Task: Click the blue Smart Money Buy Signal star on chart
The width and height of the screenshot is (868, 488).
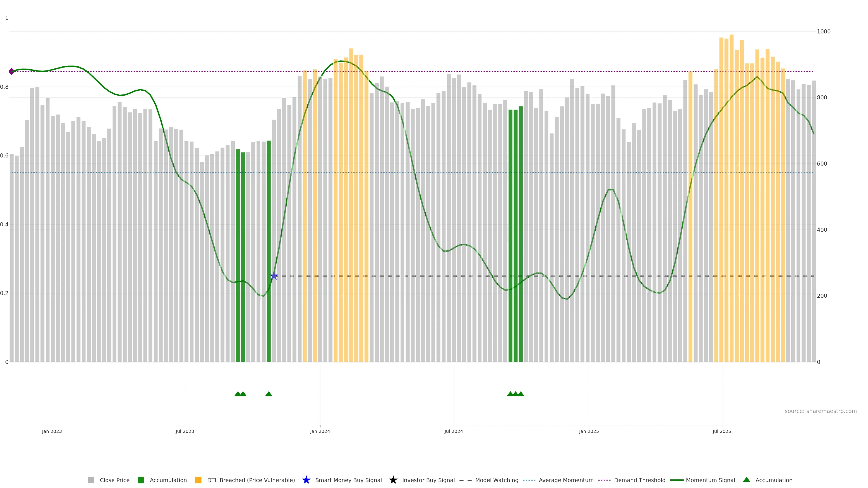Action: pos(274,276)
